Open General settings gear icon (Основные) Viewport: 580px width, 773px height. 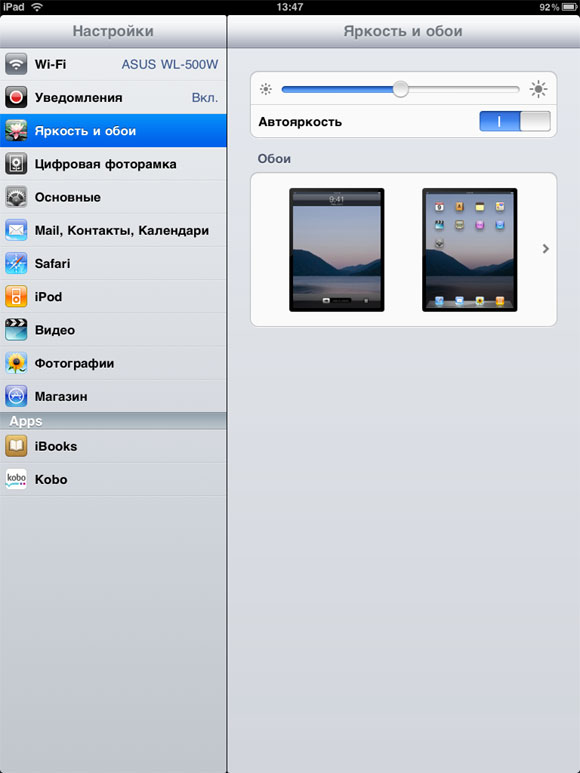(16, 197)
